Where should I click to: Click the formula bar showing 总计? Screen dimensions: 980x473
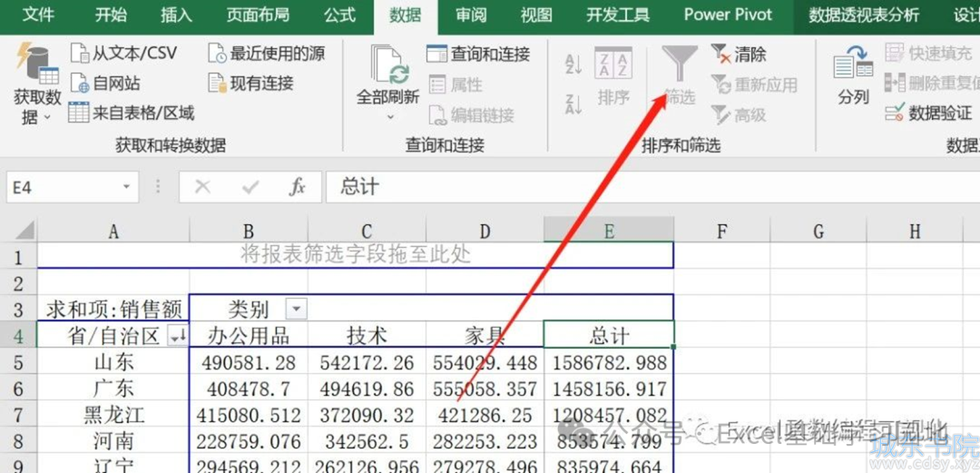tap(652, 187)
